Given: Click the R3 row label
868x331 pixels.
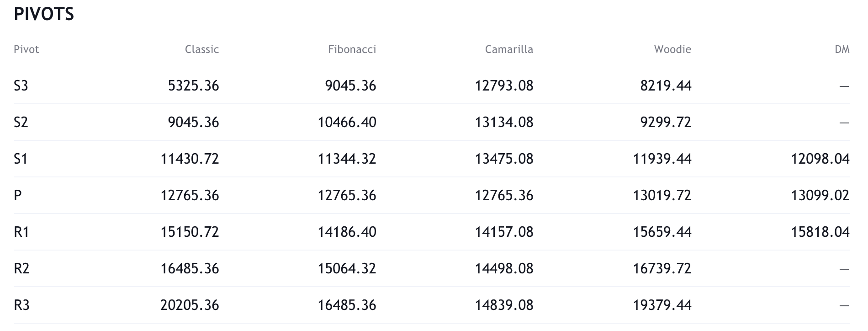Looking at the screenshot, I should click(x=21, y=305).
